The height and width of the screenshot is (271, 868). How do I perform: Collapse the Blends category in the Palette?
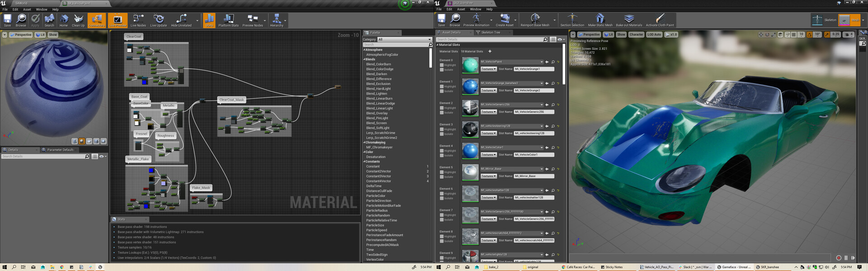[364, 59]
